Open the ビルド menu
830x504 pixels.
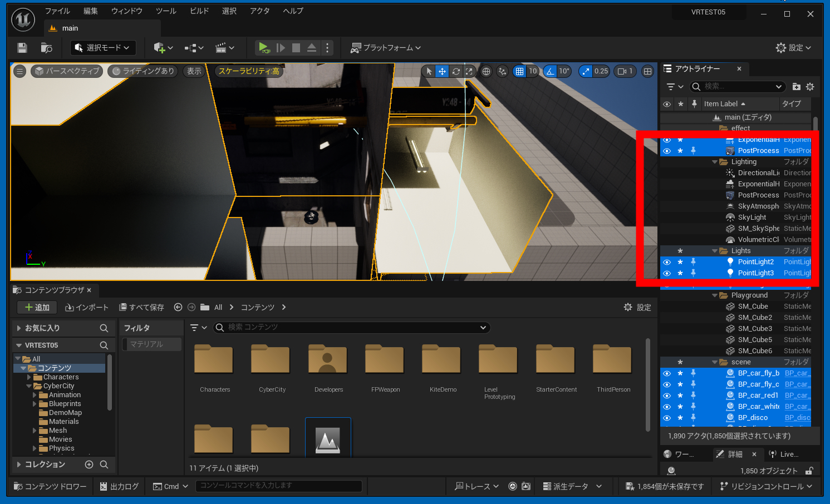[199, 11]
